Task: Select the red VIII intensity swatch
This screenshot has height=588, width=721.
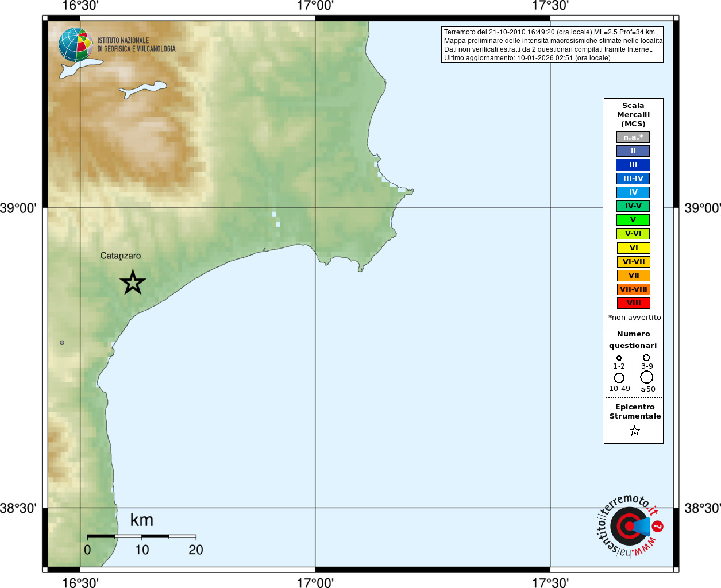Action: pyautogui.click(x=633, y=303)
